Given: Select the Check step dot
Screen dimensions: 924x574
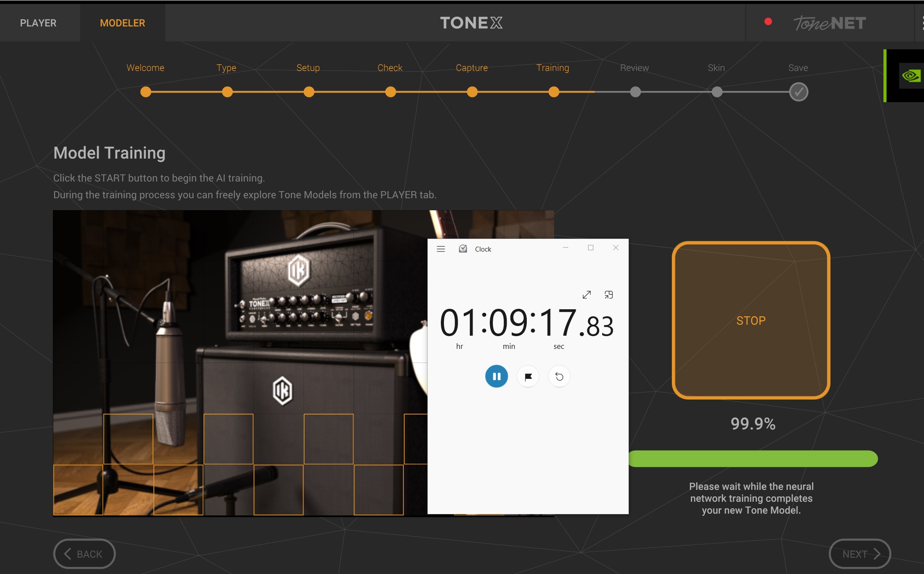Looking at the screenshot, I should point(391,92).
